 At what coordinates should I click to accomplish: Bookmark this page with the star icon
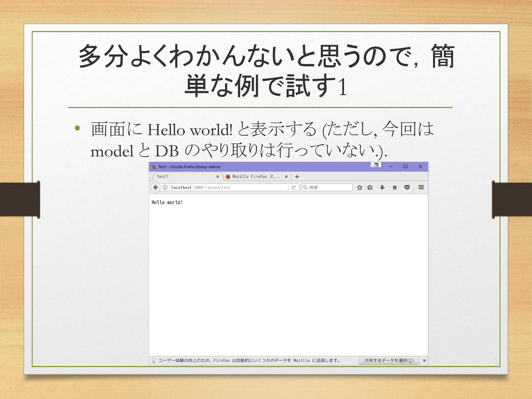tap(360, 187)
